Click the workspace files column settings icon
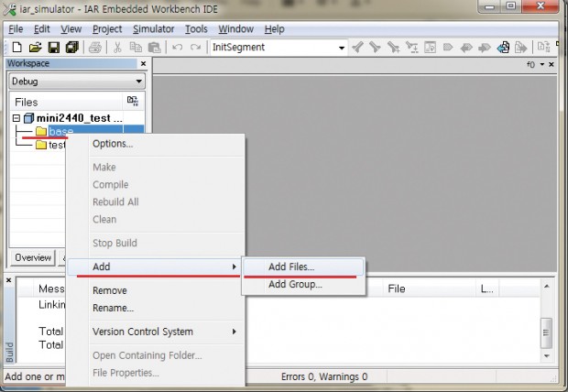The height and width of the screenshot is (392, 568). coord(133,101)
